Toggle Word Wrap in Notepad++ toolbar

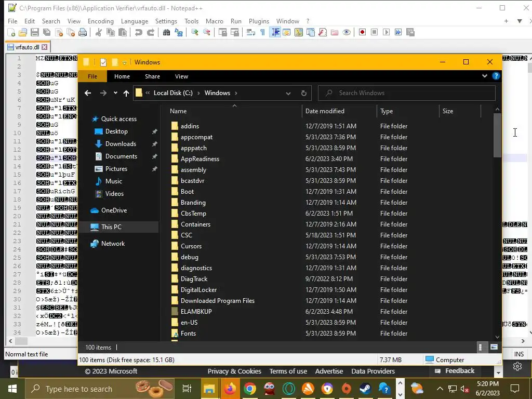click(x=251, y=32)
